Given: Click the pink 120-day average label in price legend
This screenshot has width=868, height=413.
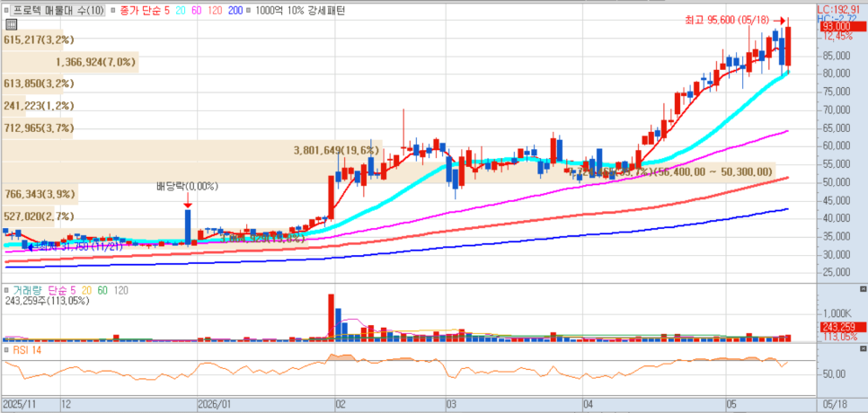Looking at the screenshot, I should (x=216, y=11).
